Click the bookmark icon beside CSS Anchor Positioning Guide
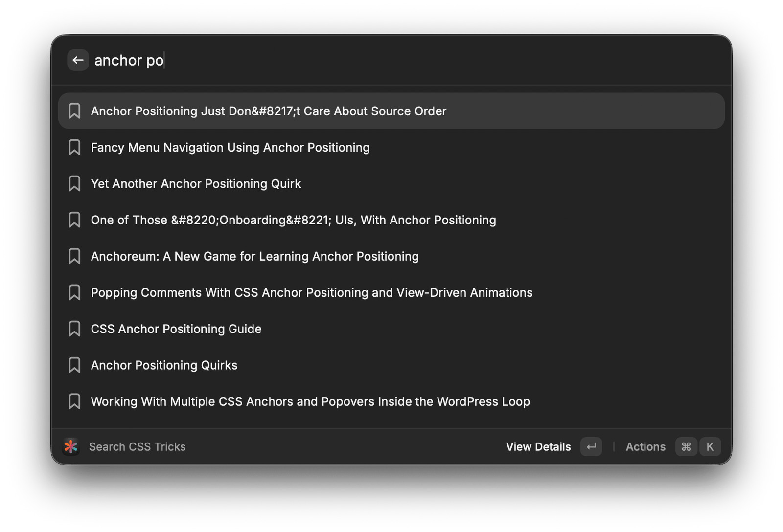Image resolution: width=783 pixels, height=532 pixels. (74, 329)
